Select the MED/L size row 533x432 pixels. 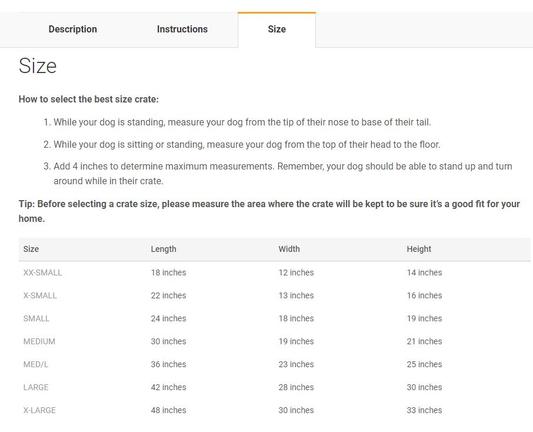point(274,364)
